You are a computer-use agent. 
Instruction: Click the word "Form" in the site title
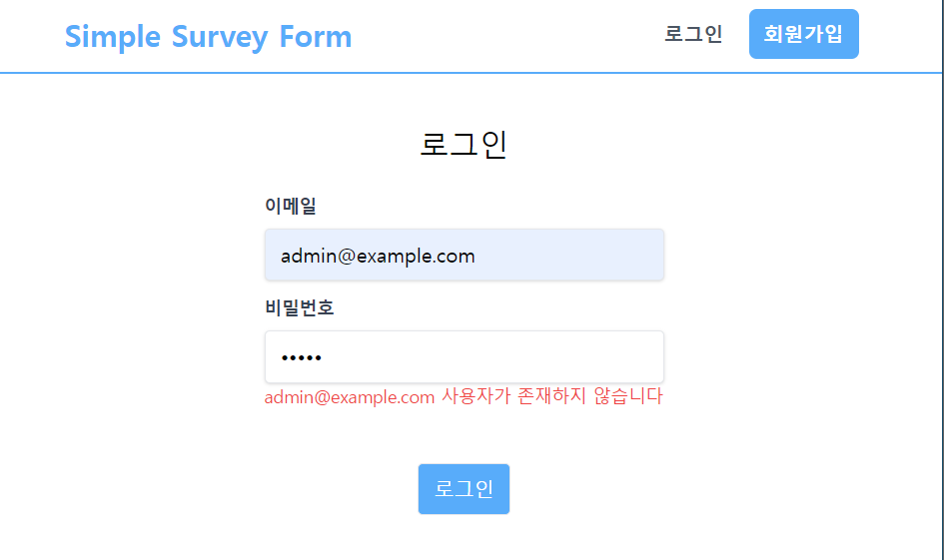316,36
